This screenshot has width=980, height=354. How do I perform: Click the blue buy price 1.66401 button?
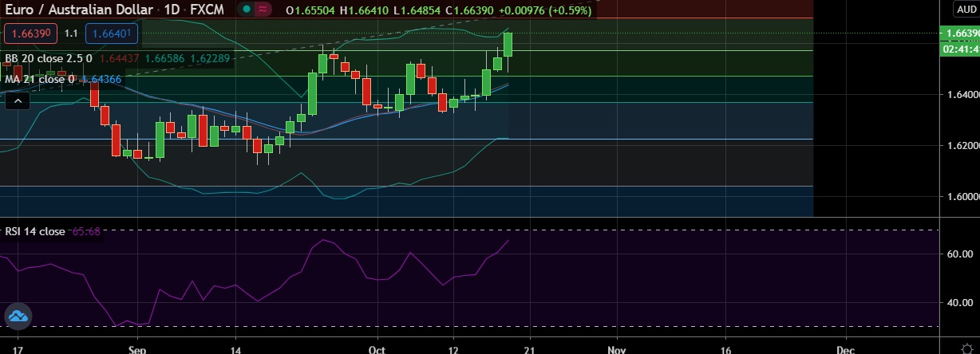tap(112, 33)
